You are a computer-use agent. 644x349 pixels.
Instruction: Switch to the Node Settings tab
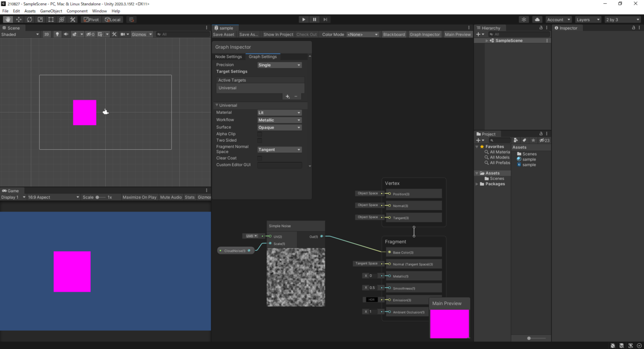click(229, 56)
